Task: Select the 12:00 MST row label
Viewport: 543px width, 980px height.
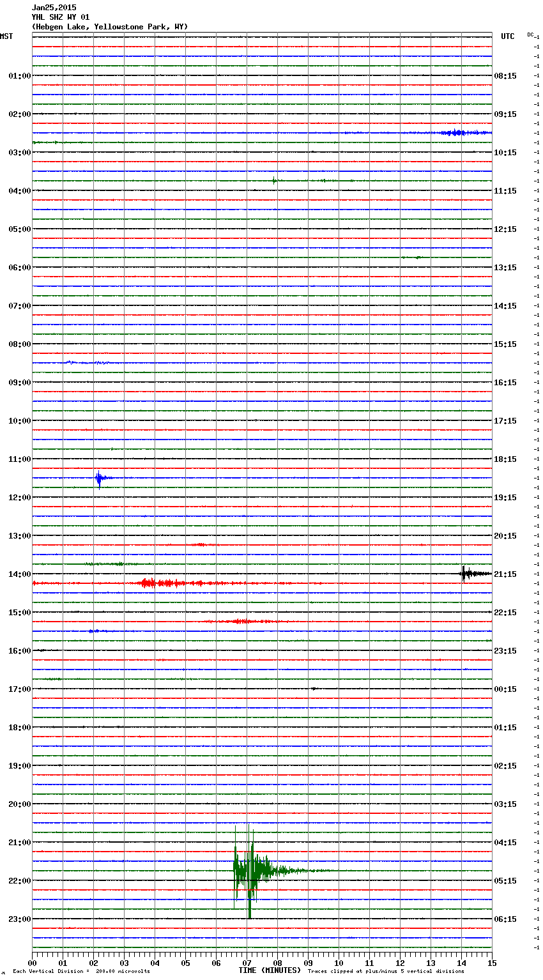Action: pyautogui.click(x=20, y=498)
